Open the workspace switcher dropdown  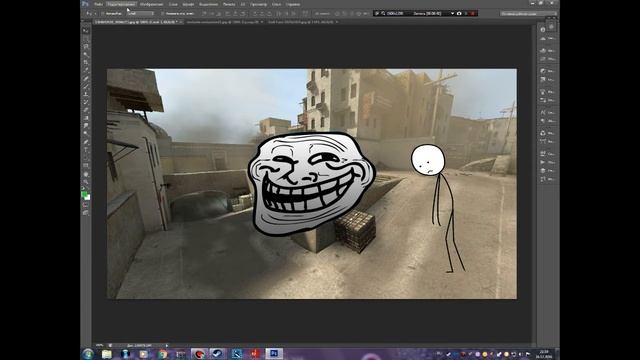(x=528, y=13)
